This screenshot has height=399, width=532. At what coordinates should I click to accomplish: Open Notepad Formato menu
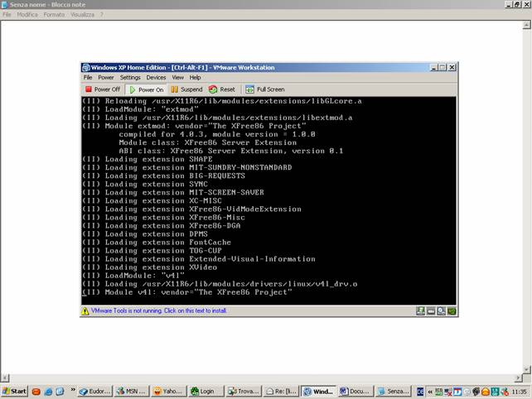click(55, 15)
